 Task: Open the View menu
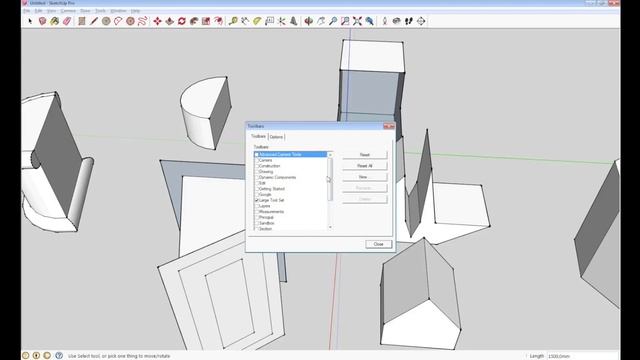point(51,11)
